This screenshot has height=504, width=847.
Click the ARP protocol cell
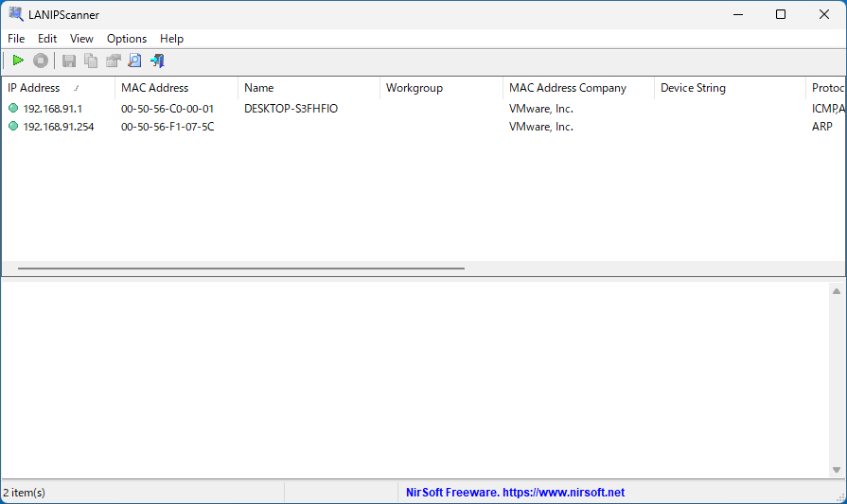click(x=822, y=127)
